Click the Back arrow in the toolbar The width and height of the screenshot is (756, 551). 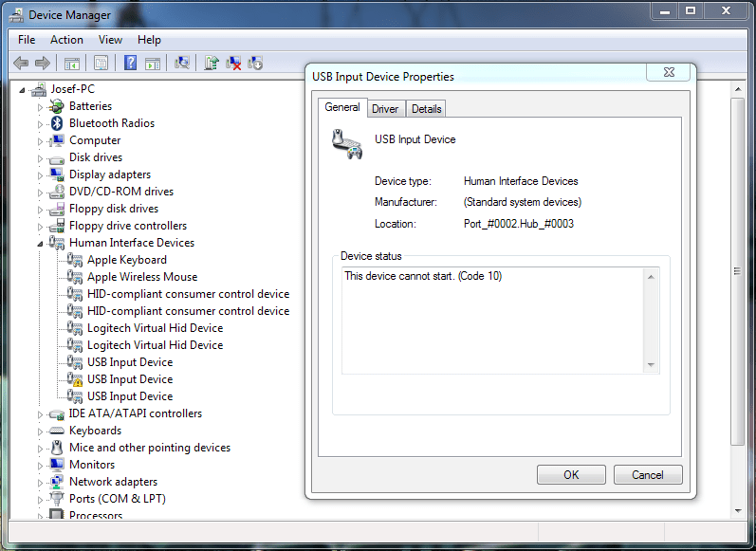21,63
